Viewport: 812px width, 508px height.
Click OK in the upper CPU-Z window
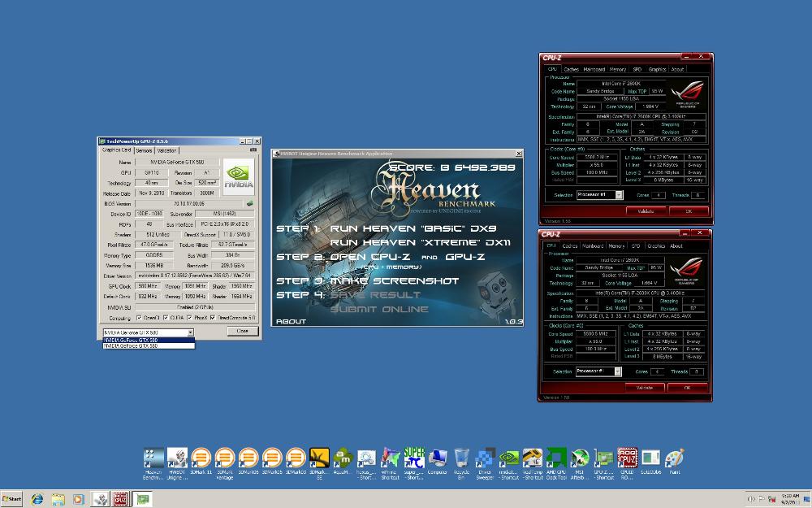[689, 211]
